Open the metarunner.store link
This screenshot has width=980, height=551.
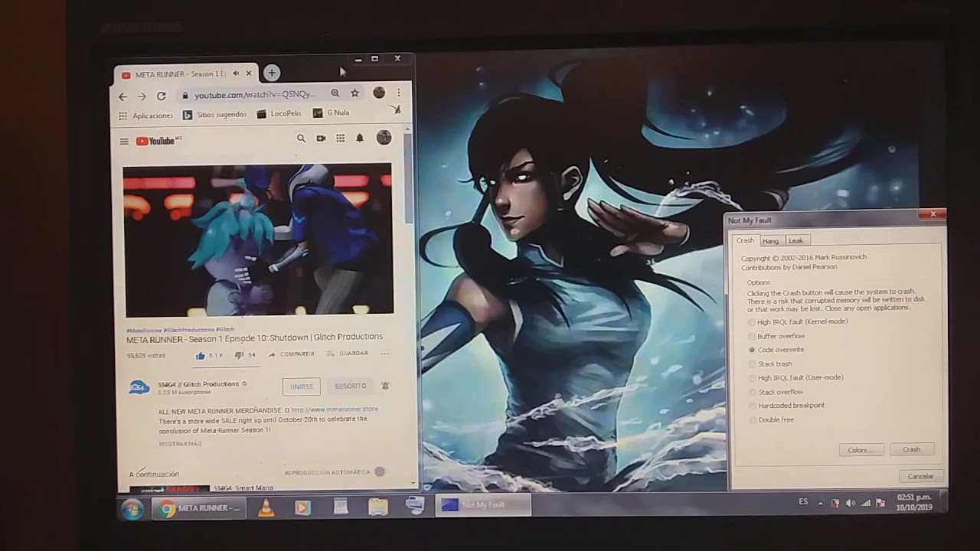(335, 409)
